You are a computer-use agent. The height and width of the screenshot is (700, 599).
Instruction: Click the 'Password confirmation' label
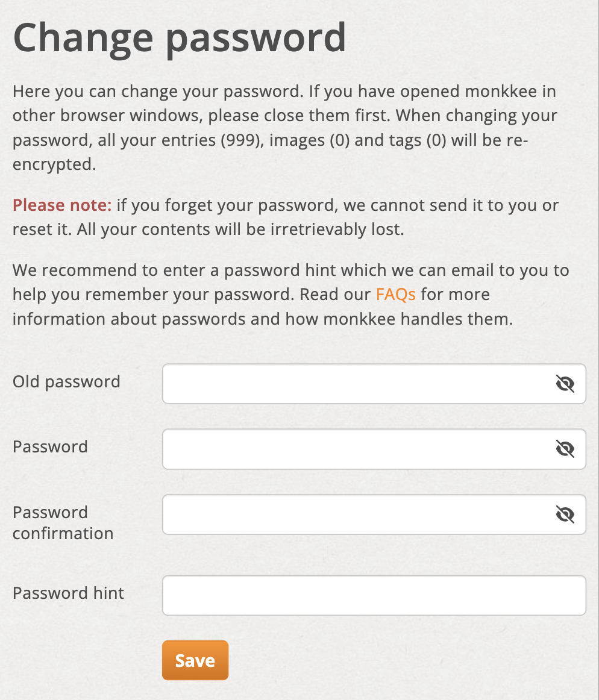click(63, 523)
